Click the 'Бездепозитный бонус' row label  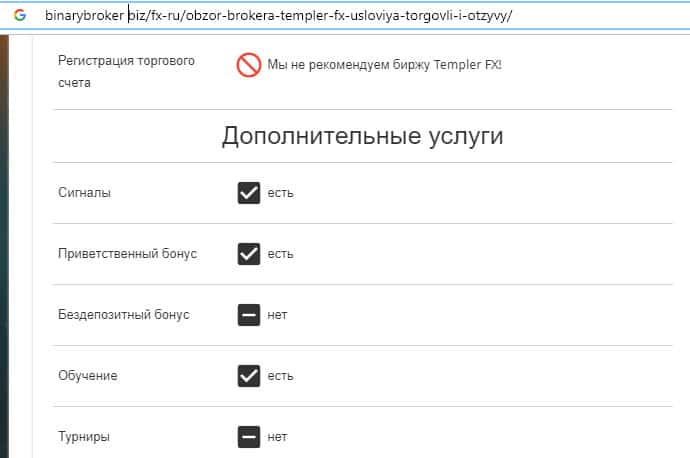point(124,315)
